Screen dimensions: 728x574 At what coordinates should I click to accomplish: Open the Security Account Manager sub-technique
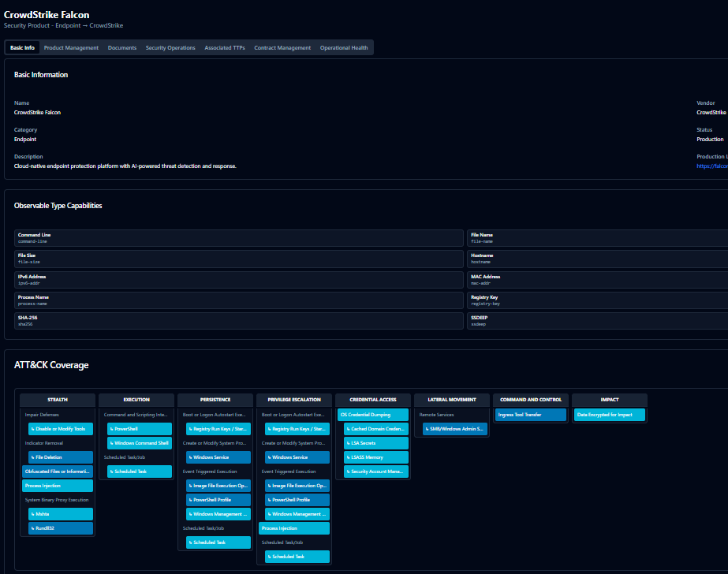376,471
